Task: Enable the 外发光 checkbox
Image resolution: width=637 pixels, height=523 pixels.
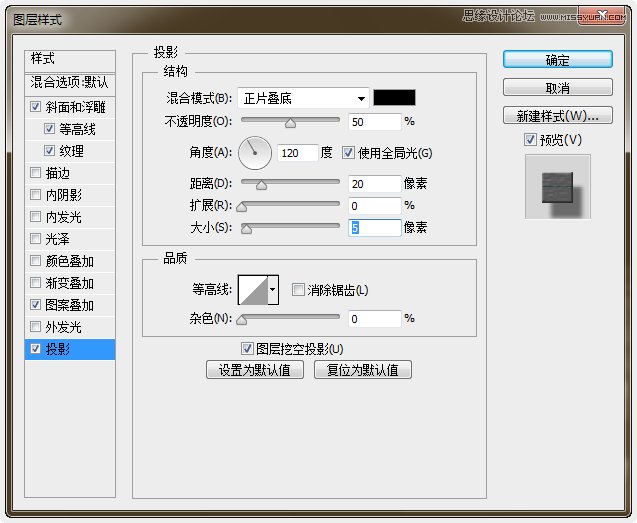Action: coord(36,326)
